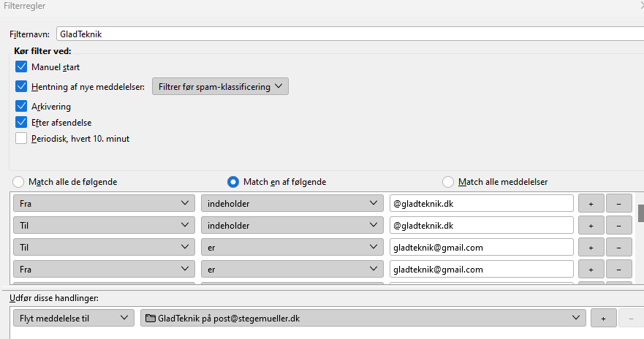
Task: Click gladteknik@gmail.com value field in Fra row
Action: tap(482, 270)
